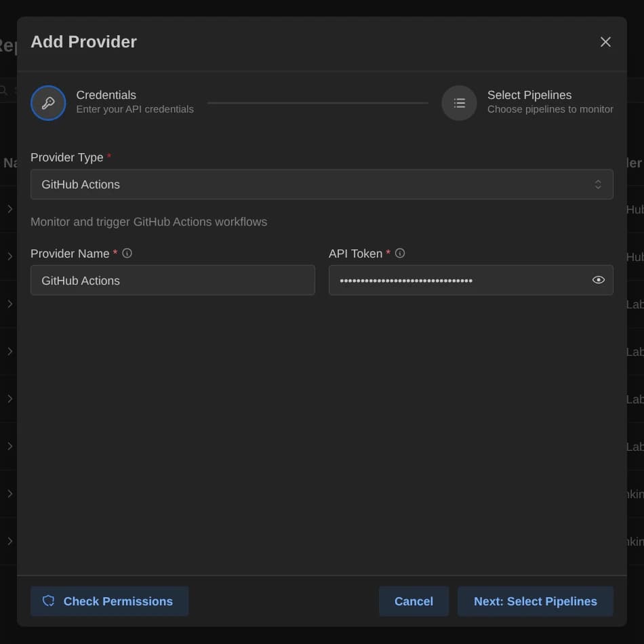Click 'Choose pipelines to monitor' subtitle
The width and height of the screenshot is (644, 644).
[x=550, y=109]
